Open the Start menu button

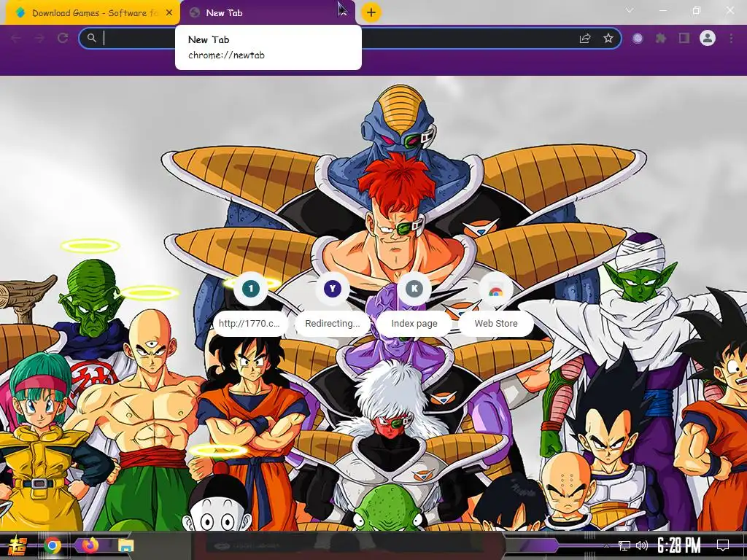pos(18,545)
